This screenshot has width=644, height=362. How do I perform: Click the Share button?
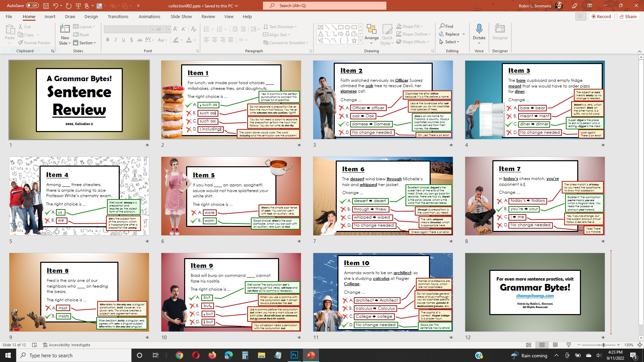pos(628,16)
